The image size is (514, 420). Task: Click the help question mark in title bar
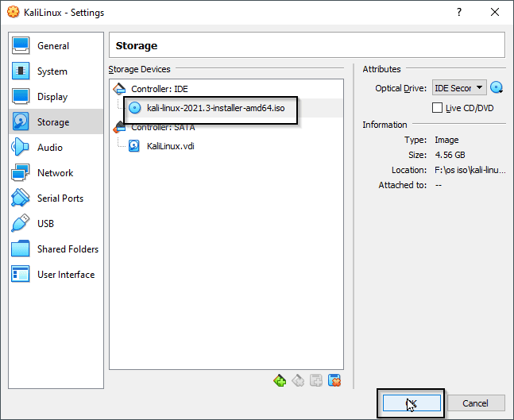click(x=459, y=12)
